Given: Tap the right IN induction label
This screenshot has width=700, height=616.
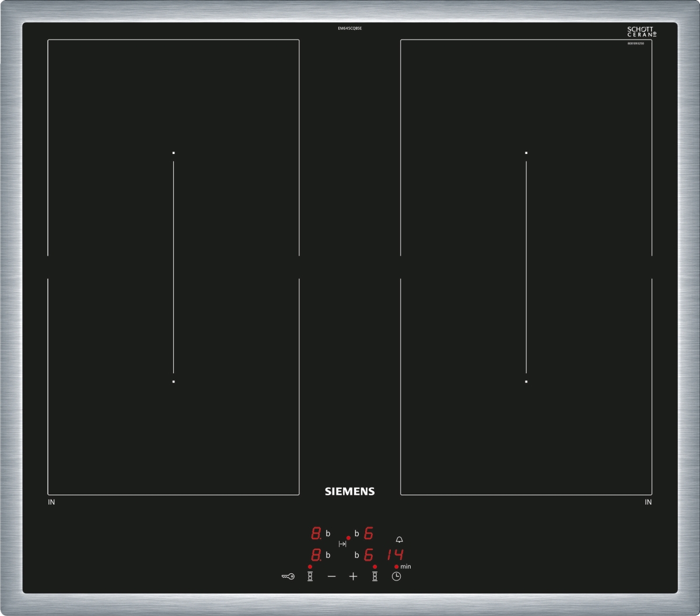Looking at the screenshot, I should pyautogui.click(x=648, y=502).
